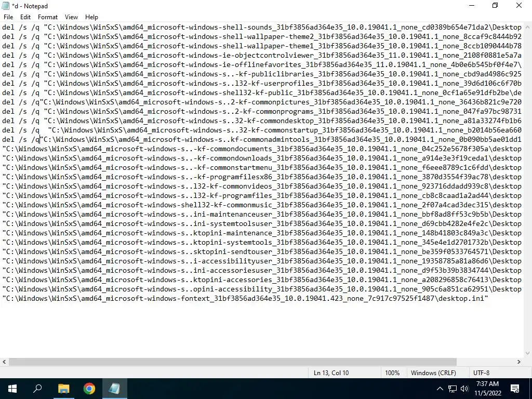The width and height of the screenshot is (532, 399).
Task: Click the 100% zoom status entry
Action: click(x=392, y=373)
